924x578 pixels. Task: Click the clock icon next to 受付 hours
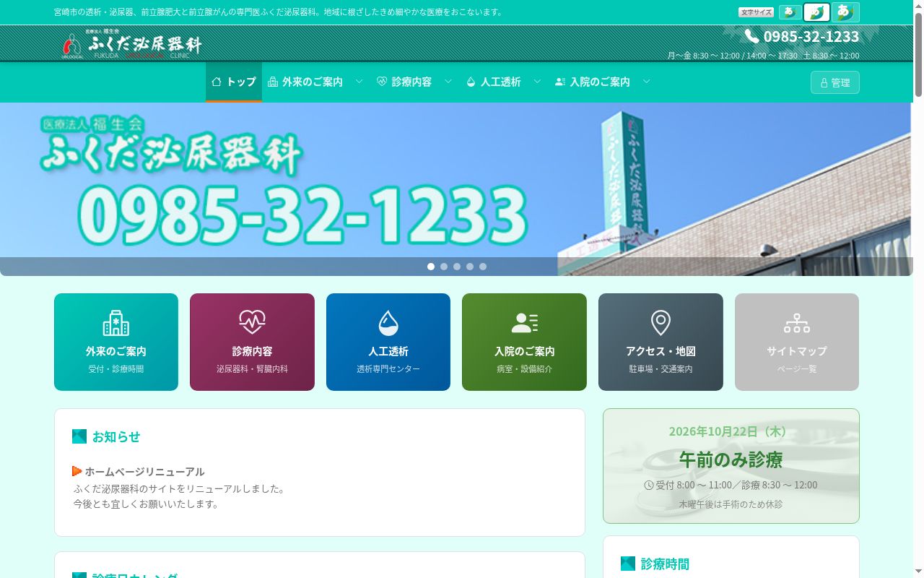[x=649, y=485]
